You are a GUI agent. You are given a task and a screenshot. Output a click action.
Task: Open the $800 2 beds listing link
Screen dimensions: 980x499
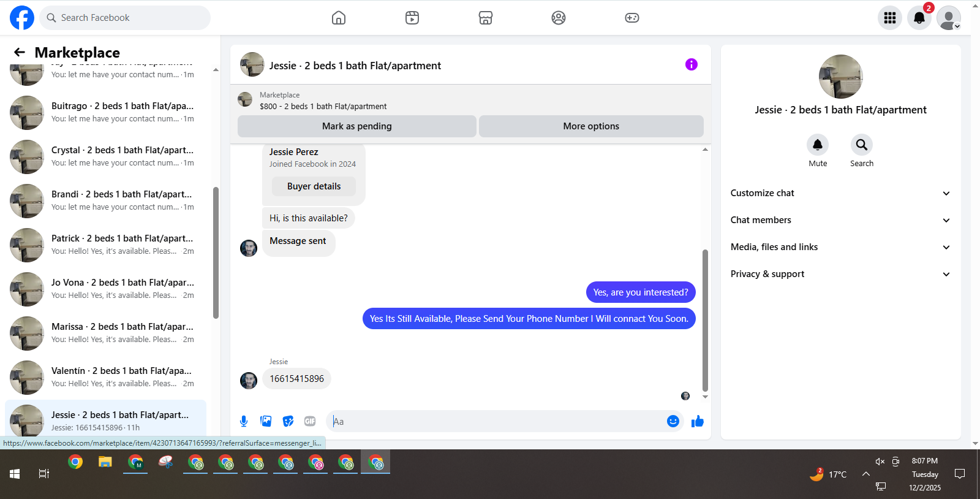tap(323, 106)
